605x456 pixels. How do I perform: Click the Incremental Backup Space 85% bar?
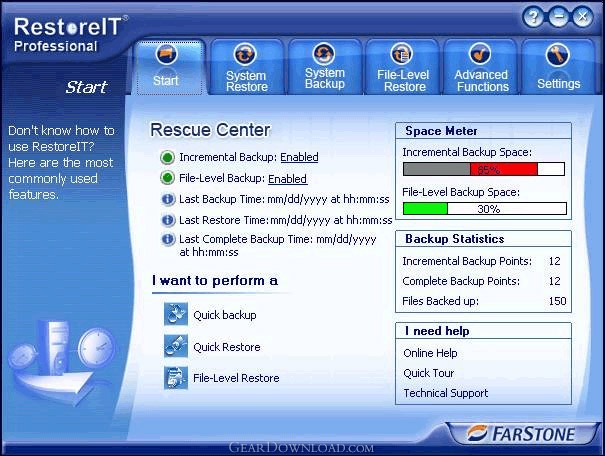pyautogui.click(x=484, y=169)
